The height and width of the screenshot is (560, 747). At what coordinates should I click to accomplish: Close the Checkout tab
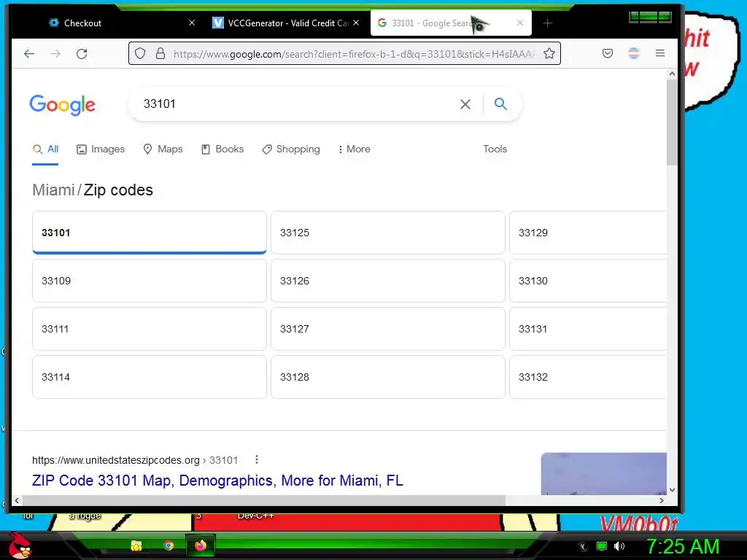point(192,23)
